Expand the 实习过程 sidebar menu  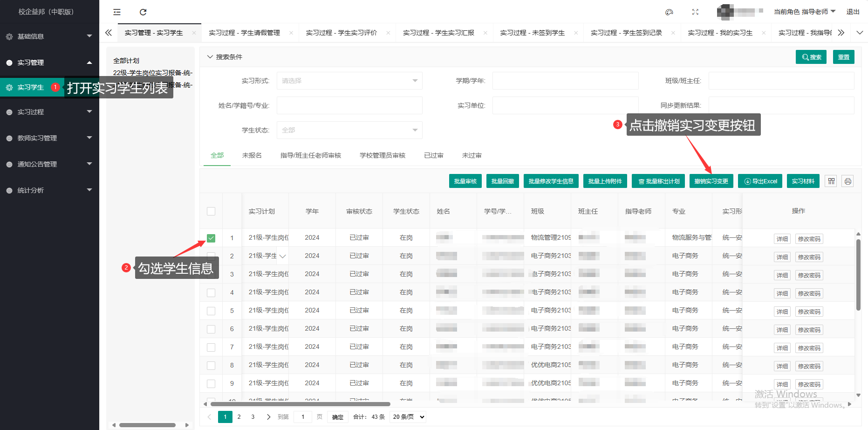click(49, 112)
